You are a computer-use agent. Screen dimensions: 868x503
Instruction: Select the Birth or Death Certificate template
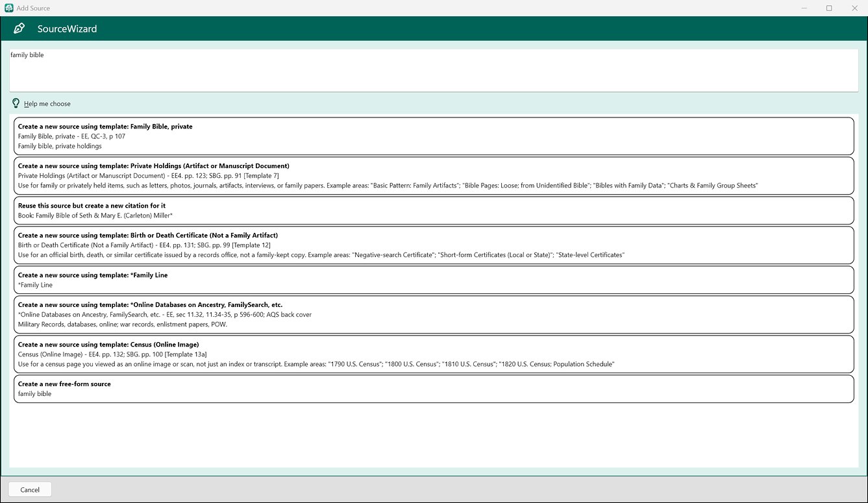click(434, 245)
